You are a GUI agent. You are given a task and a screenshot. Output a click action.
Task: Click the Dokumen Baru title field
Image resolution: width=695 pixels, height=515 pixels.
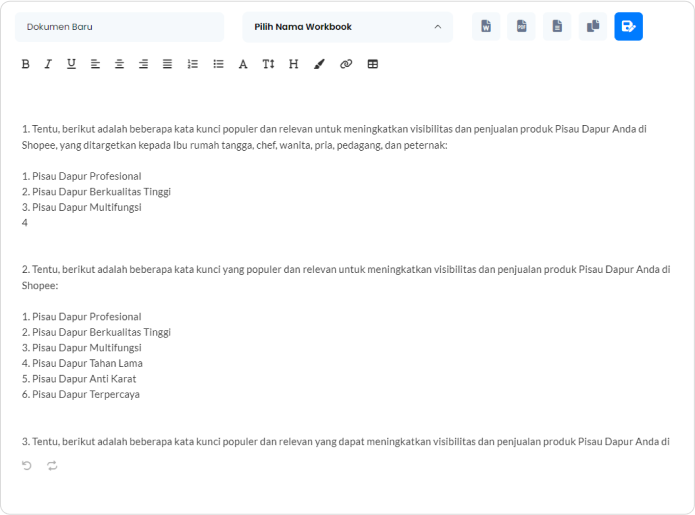(x=119, y=27)
